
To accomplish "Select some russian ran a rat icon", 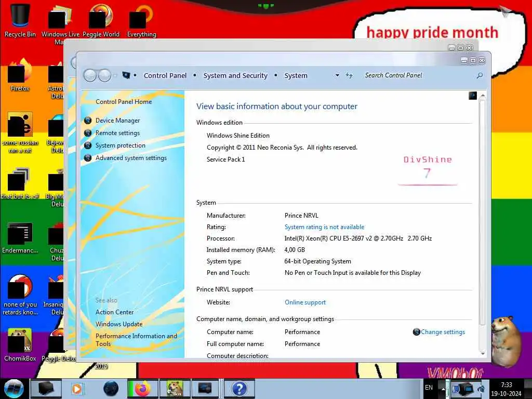I will [x=20, y=133].
